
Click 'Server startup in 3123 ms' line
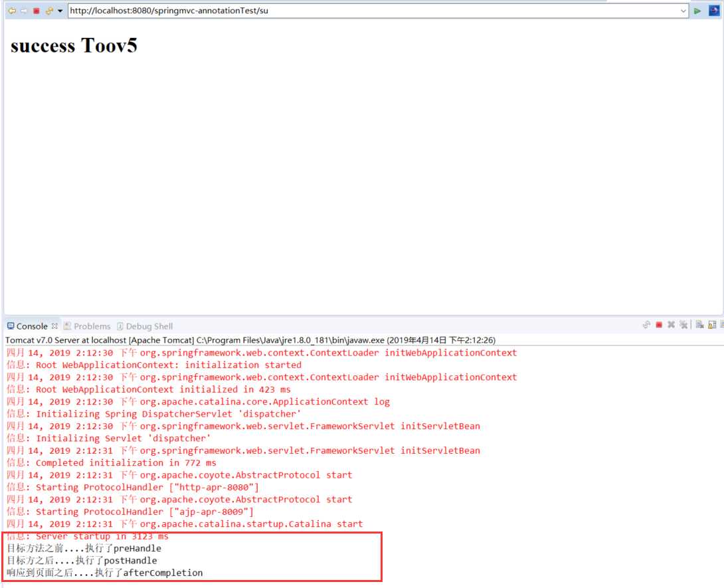point(87,536)
